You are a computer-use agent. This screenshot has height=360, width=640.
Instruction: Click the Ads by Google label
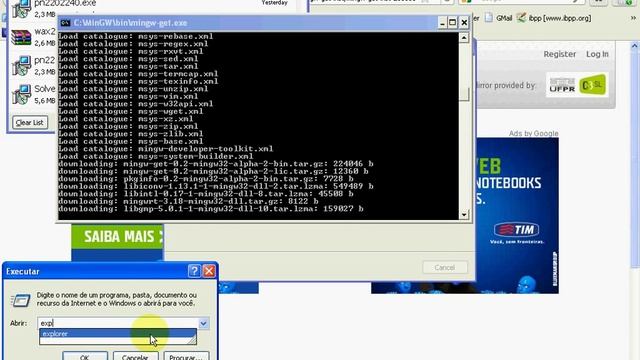coord(533,133)
